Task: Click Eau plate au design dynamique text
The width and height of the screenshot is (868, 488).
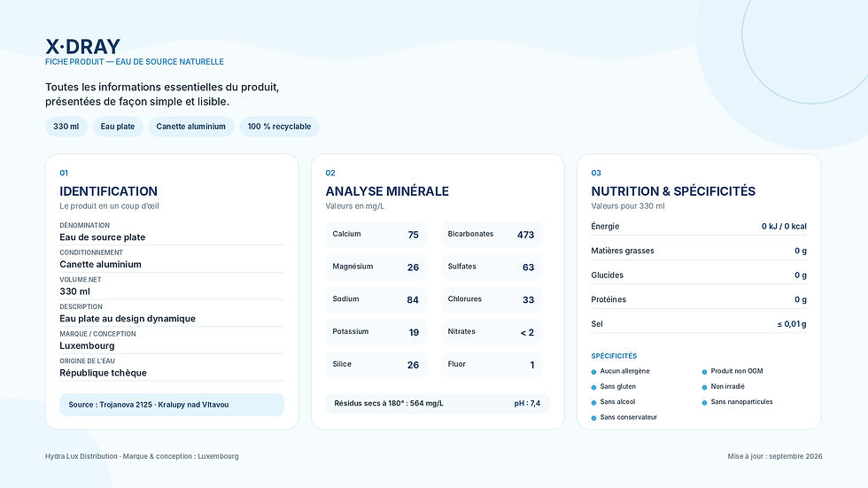Action: click(128, 319)
